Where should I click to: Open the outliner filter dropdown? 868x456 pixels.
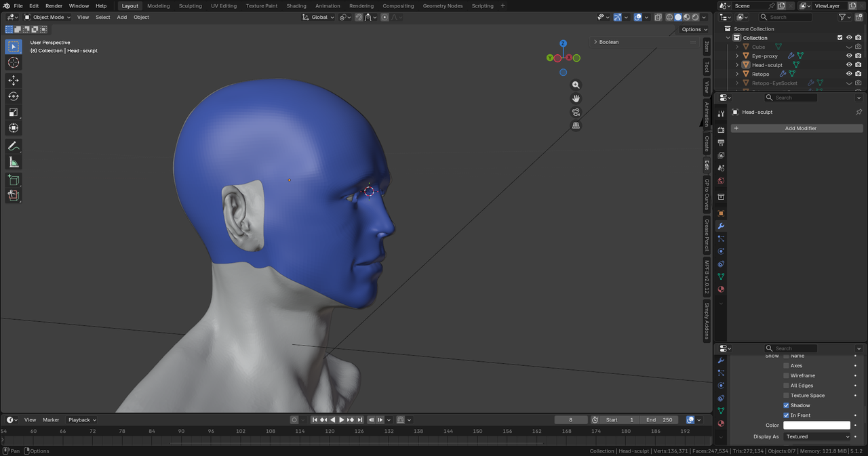point(845,17)
